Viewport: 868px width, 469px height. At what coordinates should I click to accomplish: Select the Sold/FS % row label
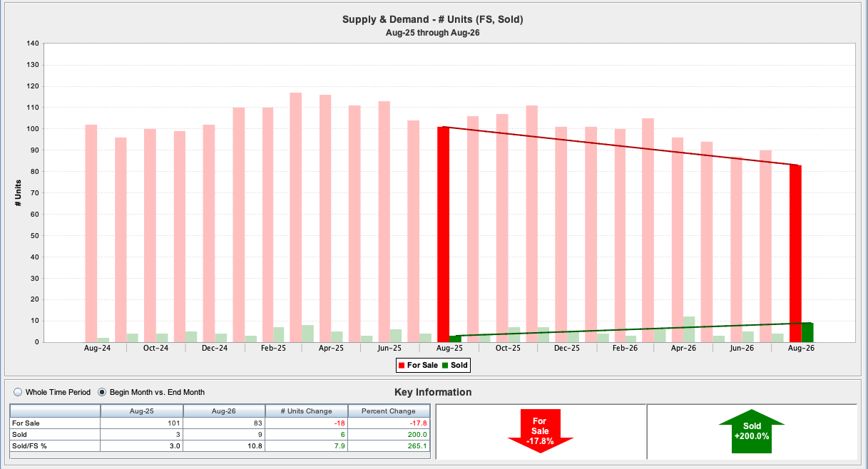[56, 445]
